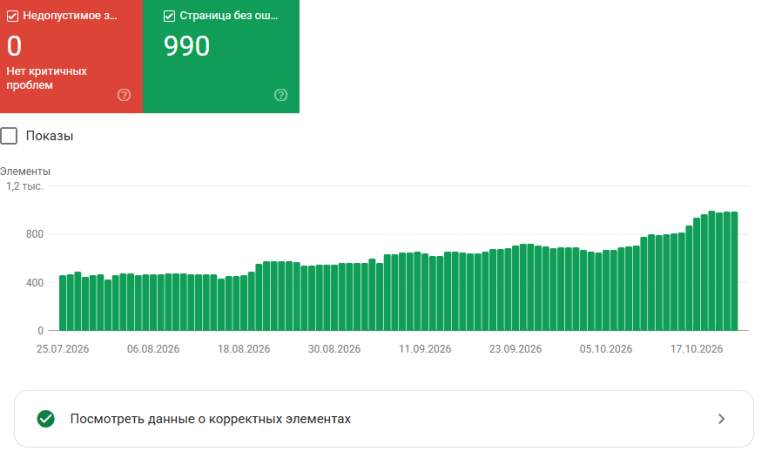Click date label 18.08.2026 on chart
The width and height of the screenshot is (768, 458).
click(x=244, y=349)
